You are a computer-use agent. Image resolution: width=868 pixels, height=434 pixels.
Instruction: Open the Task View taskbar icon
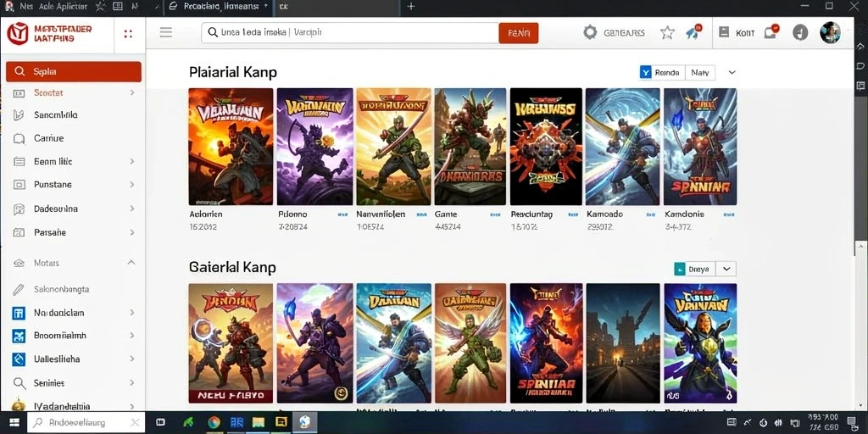tap(160, 422)
